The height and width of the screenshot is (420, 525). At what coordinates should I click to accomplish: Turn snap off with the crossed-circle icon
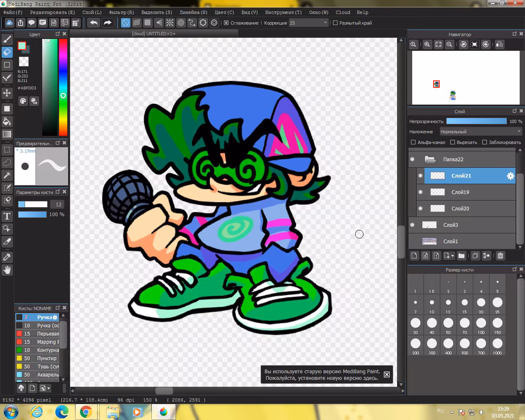point(126,23)
